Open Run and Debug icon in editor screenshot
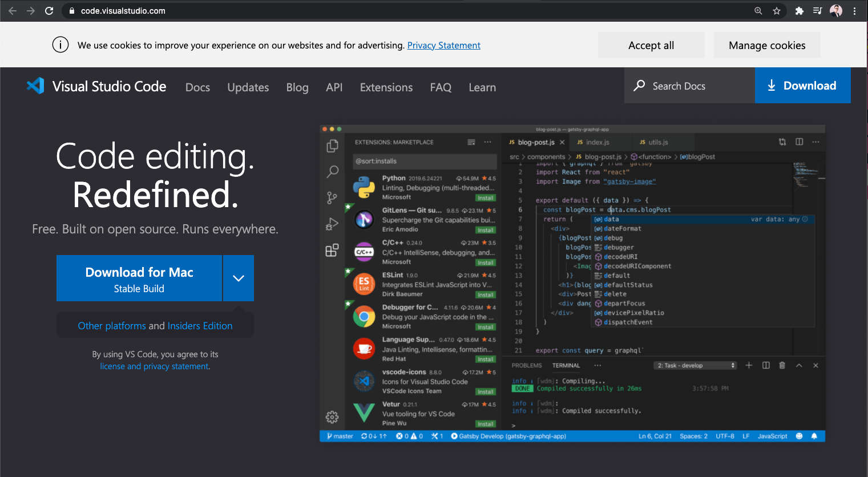 click(332, 224)
